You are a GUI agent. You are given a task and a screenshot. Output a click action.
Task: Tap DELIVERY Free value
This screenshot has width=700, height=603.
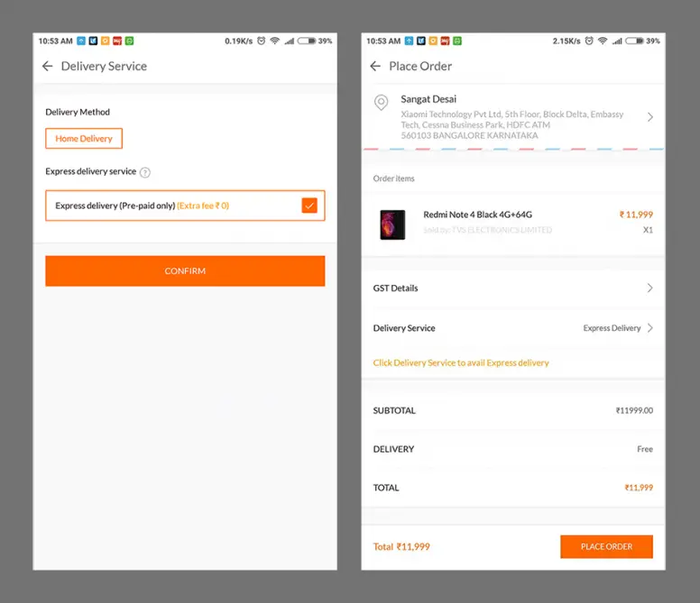[645, 449]
